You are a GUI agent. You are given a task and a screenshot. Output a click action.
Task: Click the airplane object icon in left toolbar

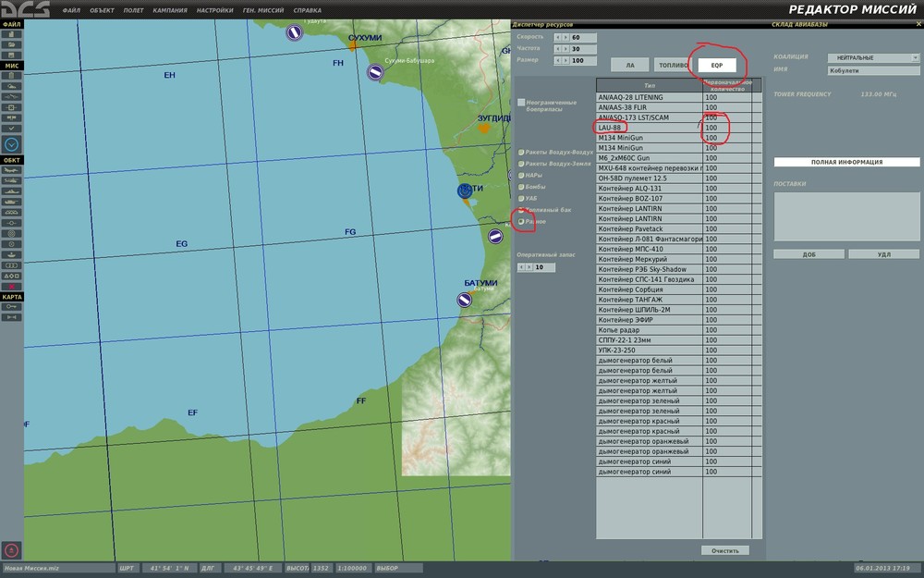[x=12, y=172]
